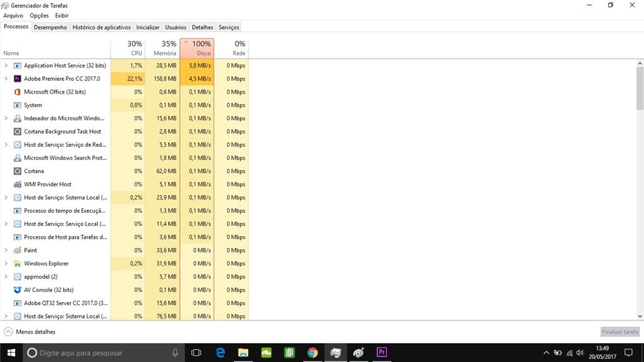Click the volume icon in system tray
Viewport: 644px width, 362px height.
pos(580,353)
